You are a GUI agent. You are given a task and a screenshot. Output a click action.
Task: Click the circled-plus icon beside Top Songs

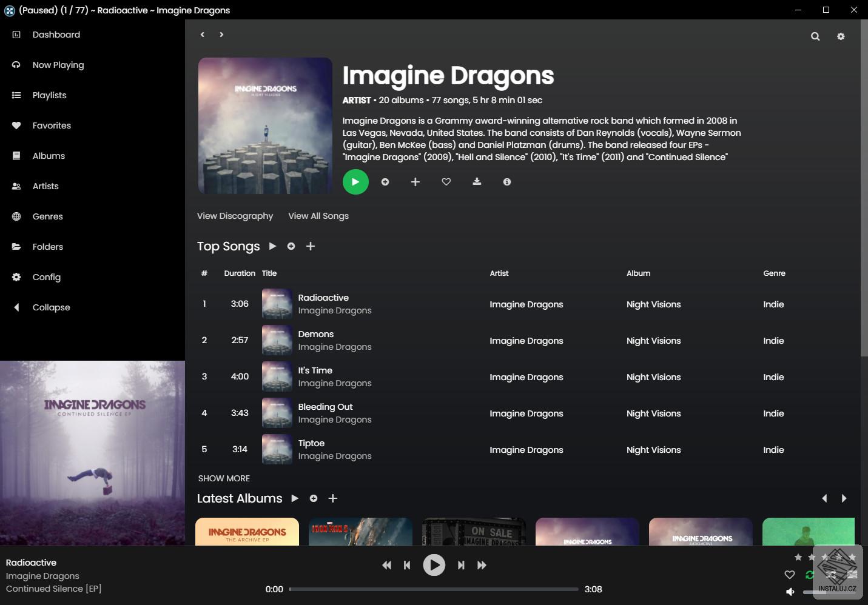tap(291, 246)
